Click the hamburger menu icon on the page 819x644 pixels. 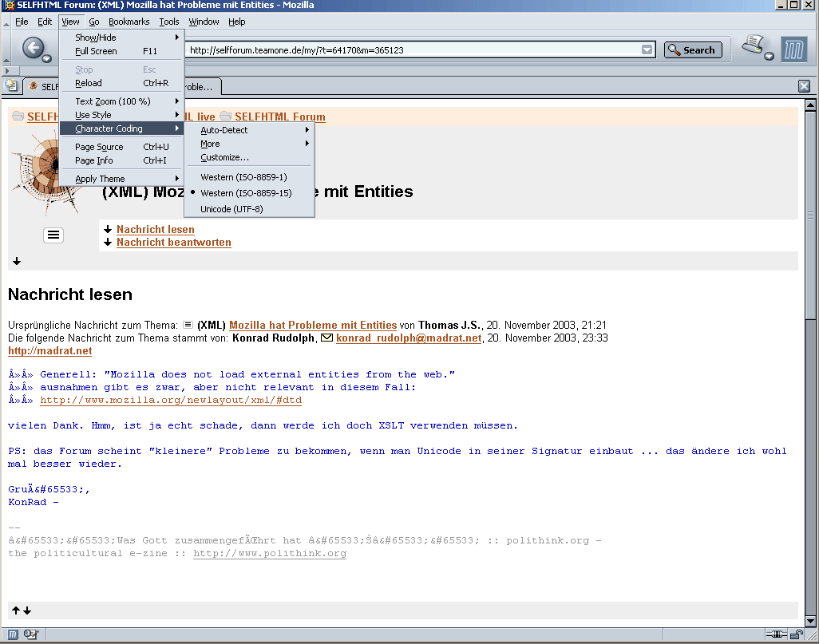(53, 235)
